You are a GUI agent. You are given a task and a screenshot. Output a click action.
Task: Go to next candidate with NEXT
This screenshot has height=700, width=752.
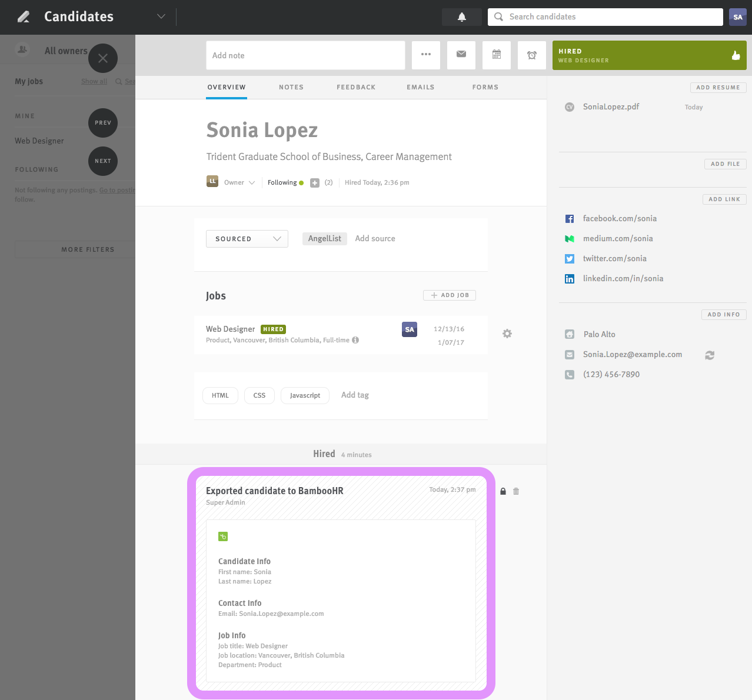[x=103, y=161]
